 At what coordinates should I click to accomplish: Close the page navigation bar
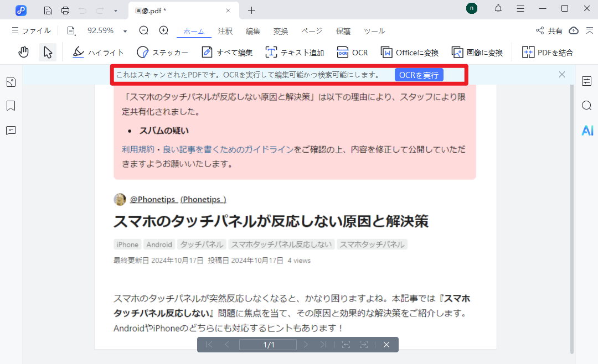386,345
